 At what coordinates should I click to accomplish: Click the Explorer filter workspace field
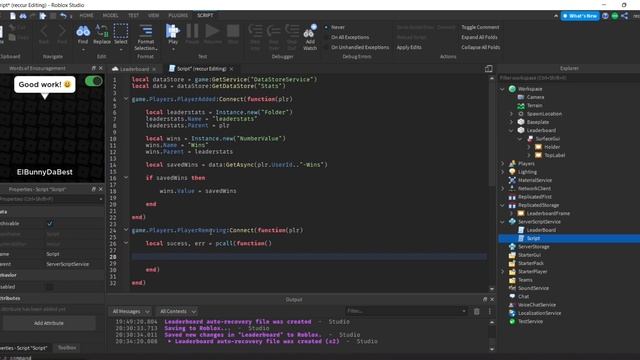(x=568, y=78)
